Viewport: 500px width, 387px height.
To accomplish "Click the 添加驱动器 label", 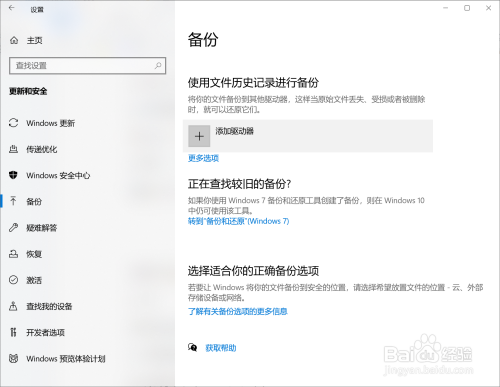I will (234, 131).
